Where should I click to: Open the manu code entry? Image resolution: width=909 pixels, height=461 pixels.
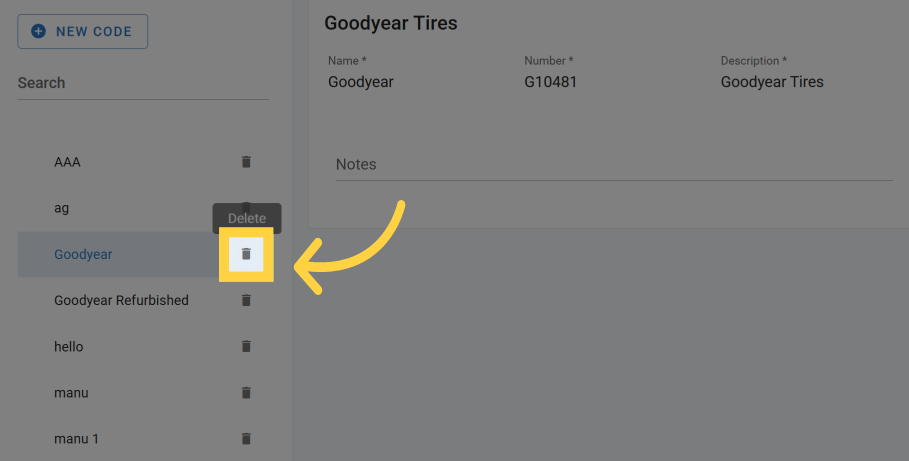71,393
